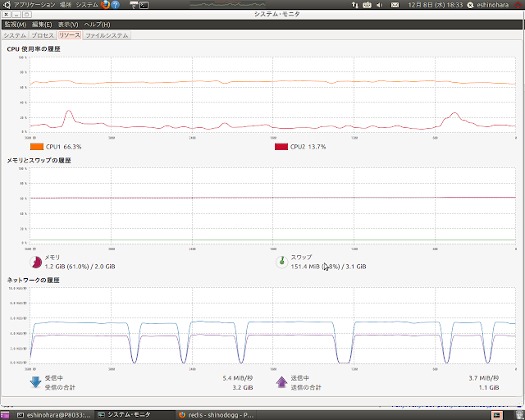Click the clock showing 12月 8日 18:33
525x420 pixels.
[436, 5]
